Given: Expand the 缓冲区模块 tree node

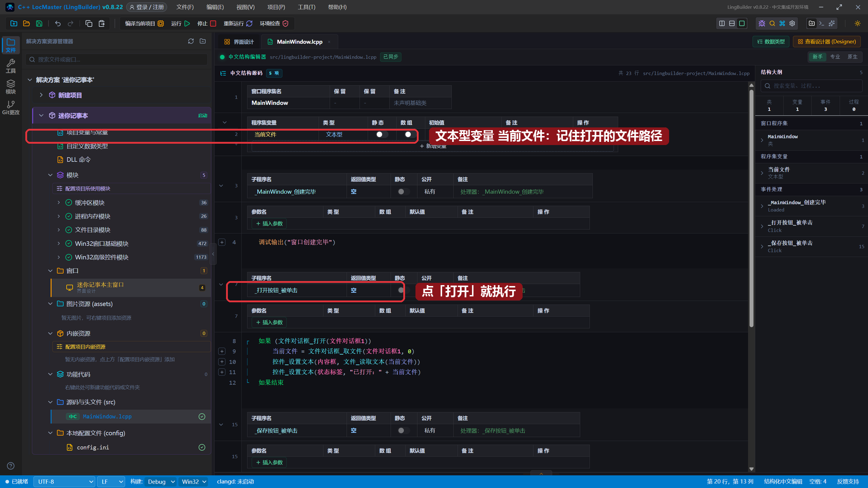Looking at the screenshot, I should [x=59, y=202].
